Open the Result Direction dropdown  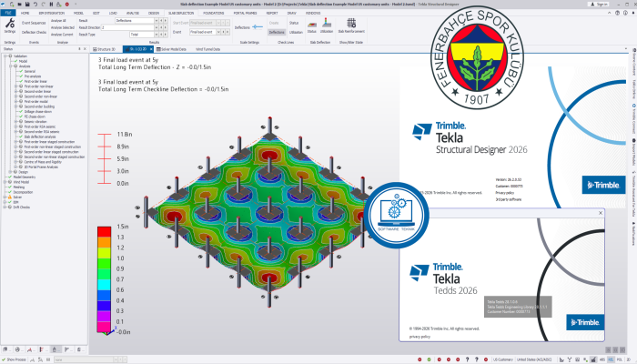(x=157, y=27)
